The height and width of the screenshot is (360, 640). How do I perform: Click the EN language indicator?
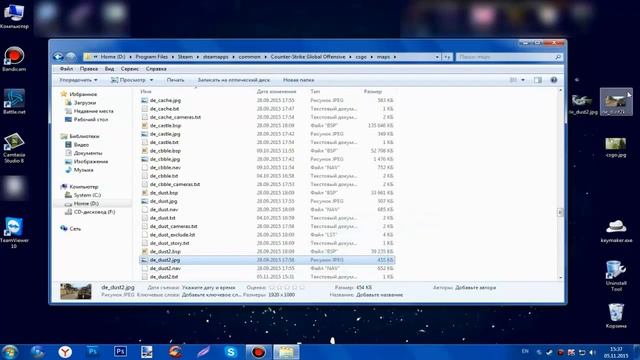pyautogui.click(x=525, y=351)
